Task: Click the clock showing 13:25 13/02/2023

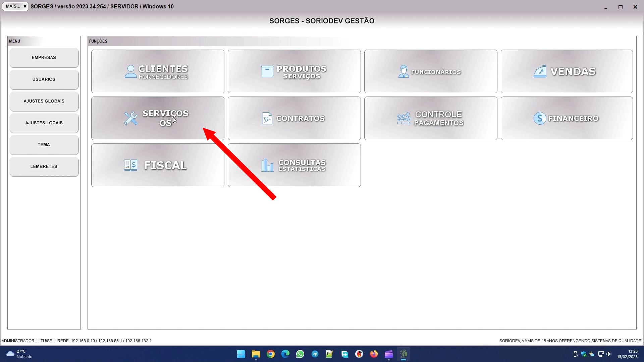Action: click(x=627, y=354)
